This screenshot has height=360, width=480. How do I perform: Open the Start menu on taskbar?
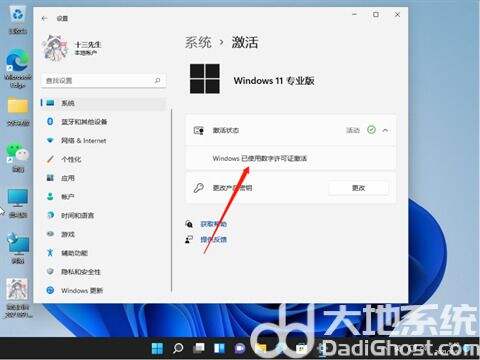tap(157, 349)
